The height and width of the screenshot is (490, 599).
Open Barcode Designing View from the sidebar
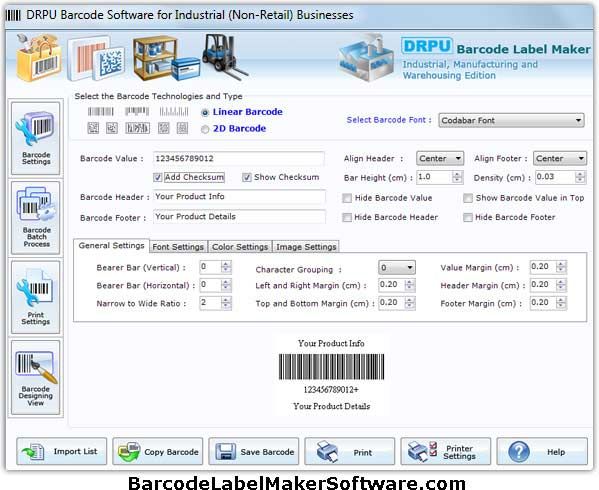[36, 377]
